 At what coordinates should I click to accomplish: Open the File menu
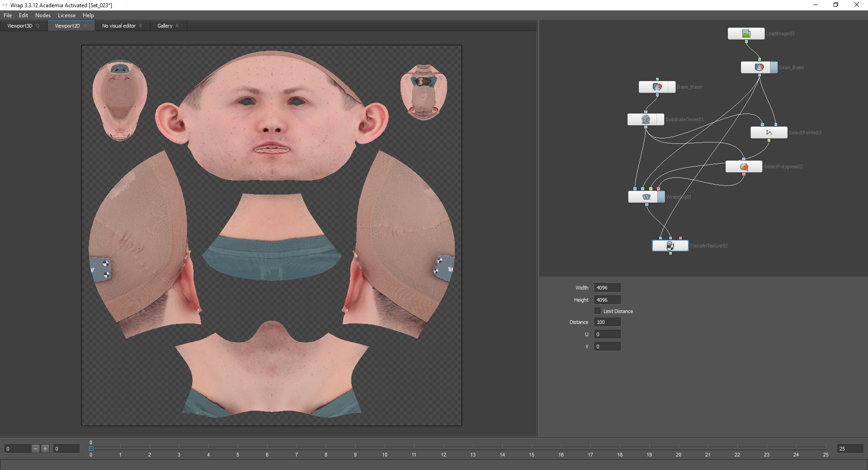[x=8, y=15]
